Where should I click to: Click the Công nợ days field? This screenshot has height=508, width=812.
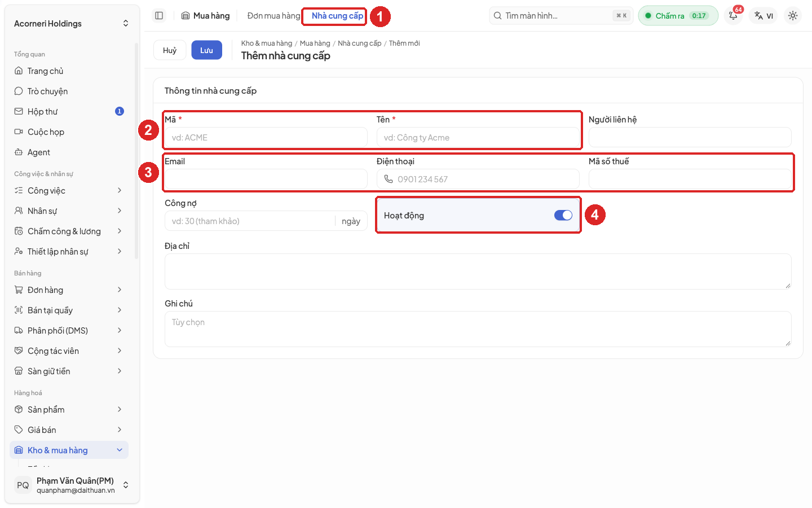click(266, 221)
